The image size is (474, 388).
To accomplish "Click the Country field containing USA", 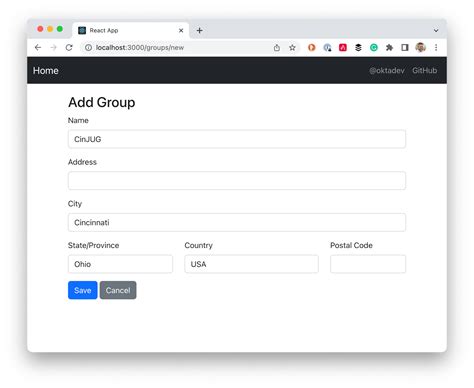I will click(251, 264).
